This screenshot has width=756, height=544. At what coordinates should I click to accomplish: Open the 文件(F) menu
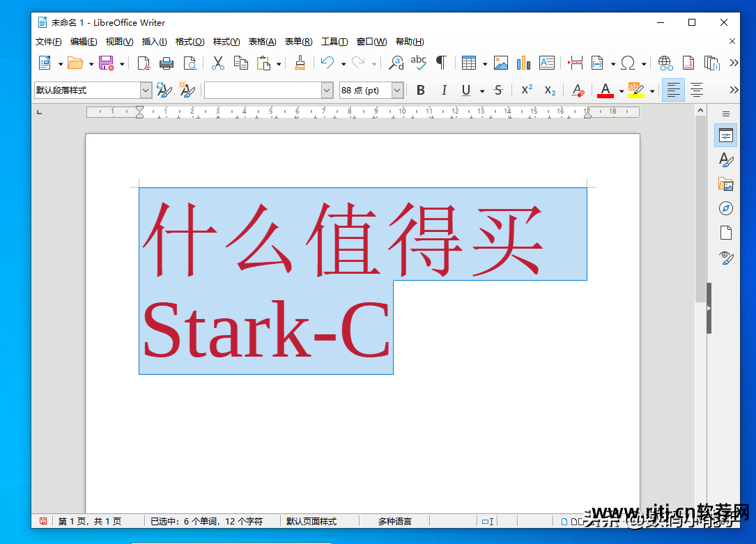tap(48, 42)
